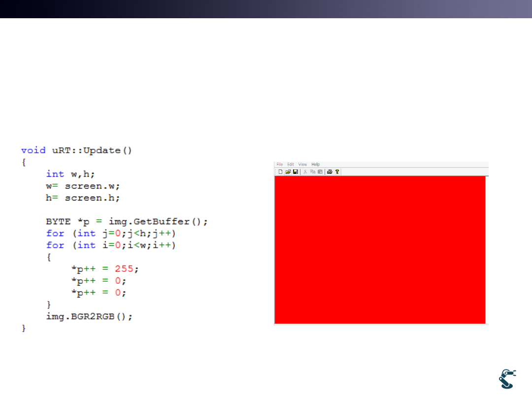Open the File menu

[280, 164]
